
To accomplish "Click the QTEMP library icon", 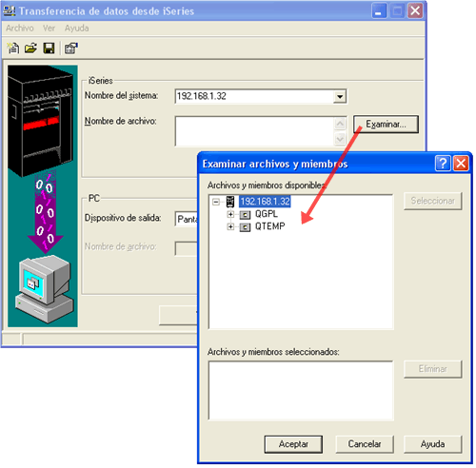I will click(x=245, y=227).
